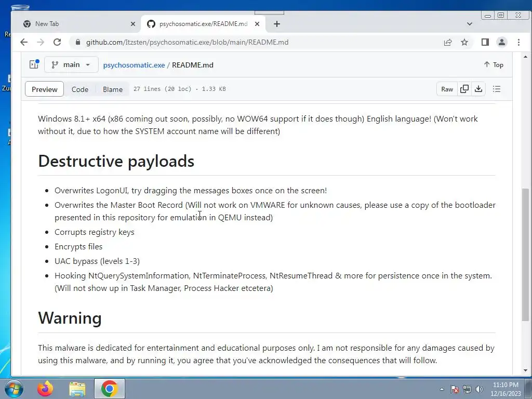The height and width of the screenshot is (399, 532).
Task: Open the main branch dropdown
Action: 71,64
